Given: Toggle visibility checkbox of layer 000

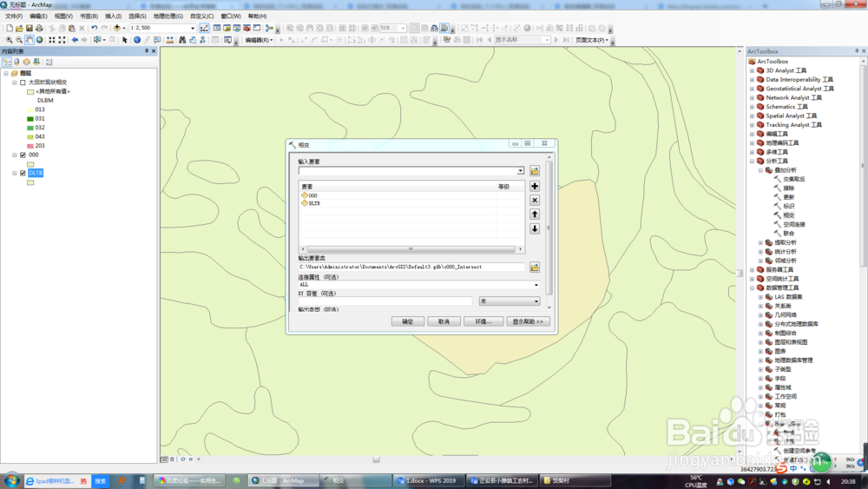Looking at the screenshot, I should pos(23,155).
